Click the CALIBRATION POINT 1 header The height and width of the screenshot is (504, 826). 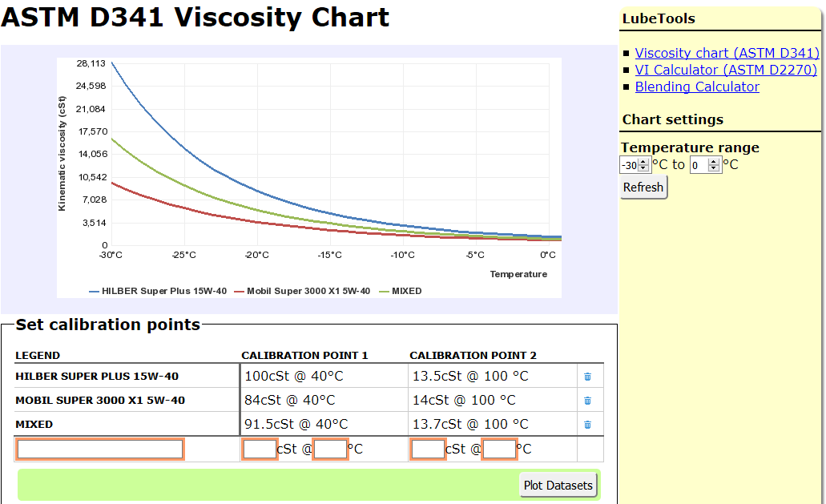point(304,356)
